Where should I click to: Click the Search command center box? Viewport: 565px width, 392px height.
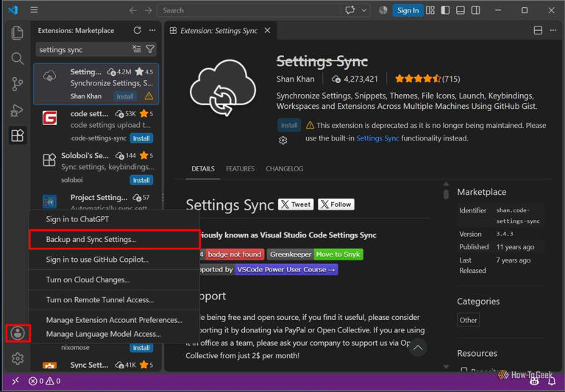[x=249, y=10]
